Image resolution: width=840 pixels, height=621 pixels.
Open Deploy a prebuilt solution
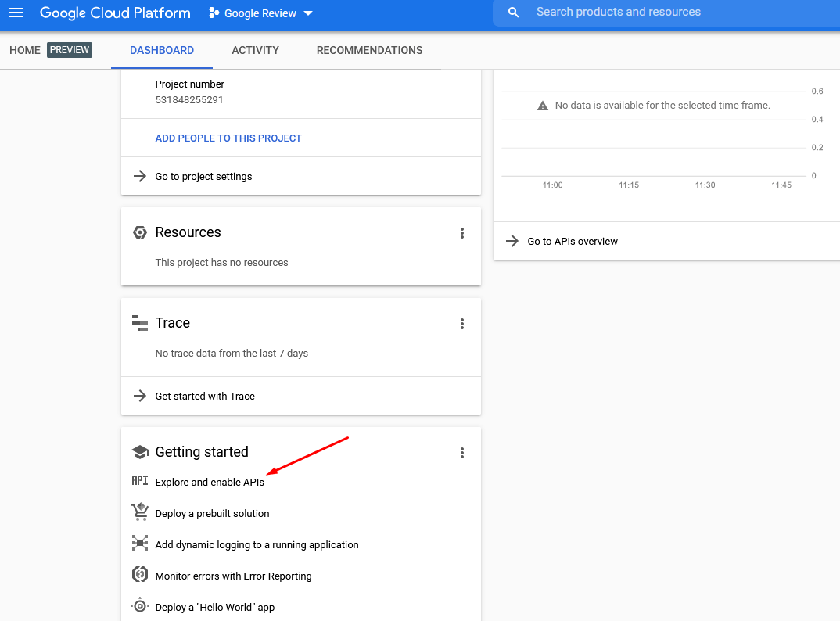tap(212, 513)
